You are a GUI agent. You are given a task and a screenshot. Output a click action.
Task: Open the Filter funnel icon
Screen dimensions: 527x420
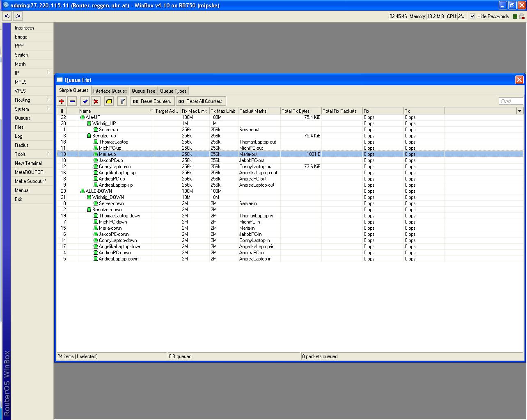[x=122, y=101]
